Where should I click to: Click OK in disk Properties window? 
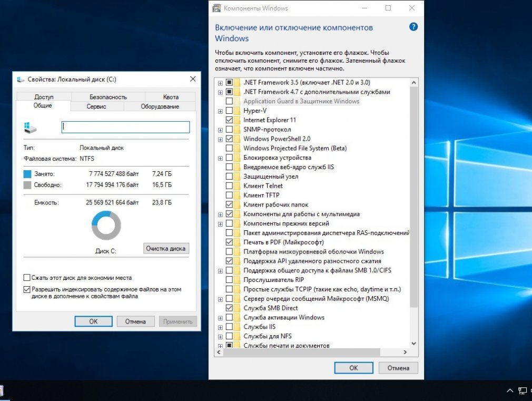coord(93,321)
